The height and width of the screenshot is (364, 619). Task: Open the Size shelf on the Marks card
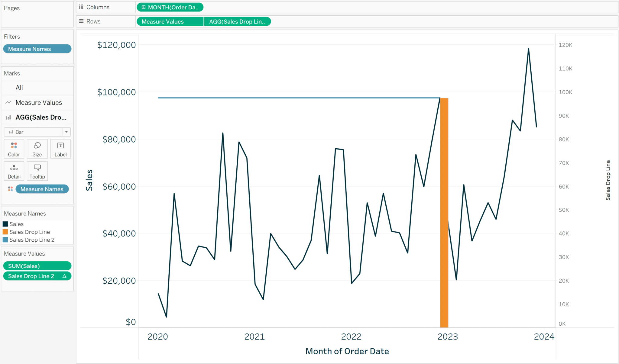click(x=37, y=149)
